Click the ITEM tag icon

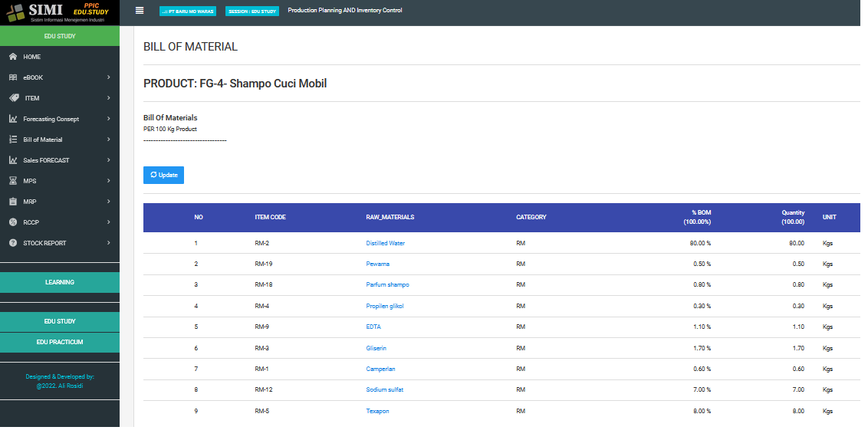pos(13,98)
